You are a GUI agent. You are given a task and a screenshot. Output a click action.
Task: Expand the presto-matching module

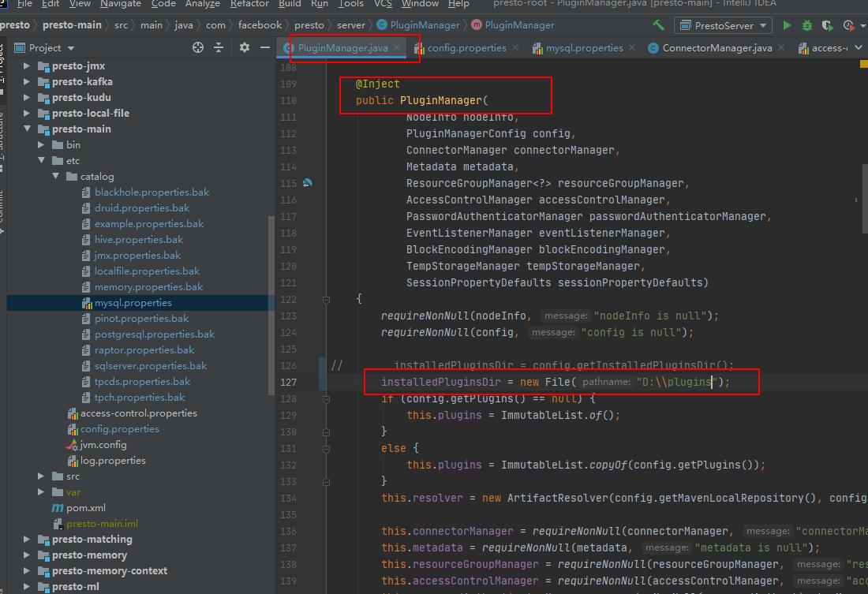click(26, 540)
